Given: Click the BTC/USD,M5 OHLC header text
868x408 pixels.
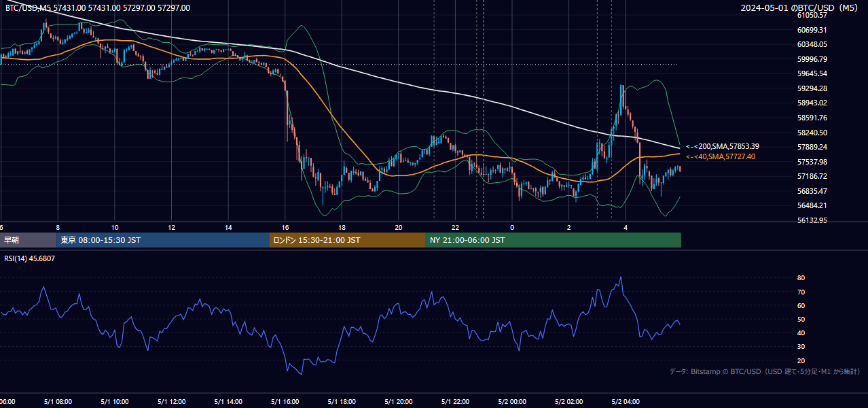Looking at the screenshot, I should [98, 8].
